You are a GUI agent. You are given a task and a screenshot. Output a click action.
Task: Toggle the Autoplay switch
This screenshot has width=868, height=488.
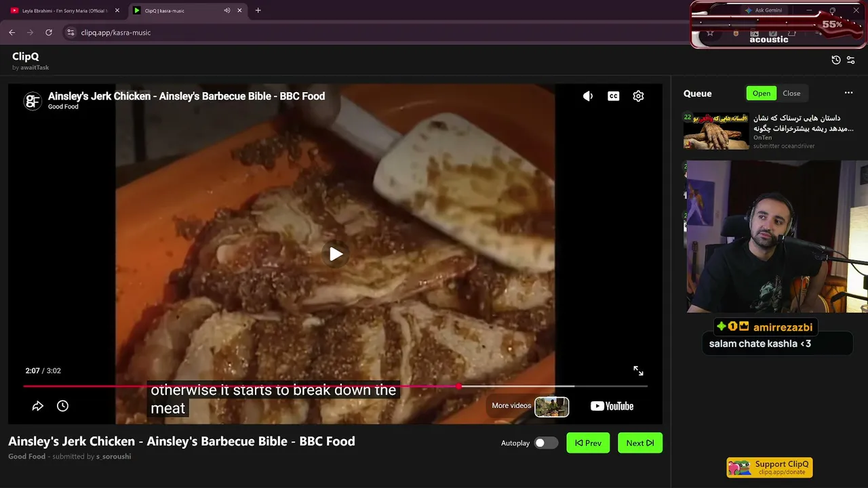click(546, 443)
